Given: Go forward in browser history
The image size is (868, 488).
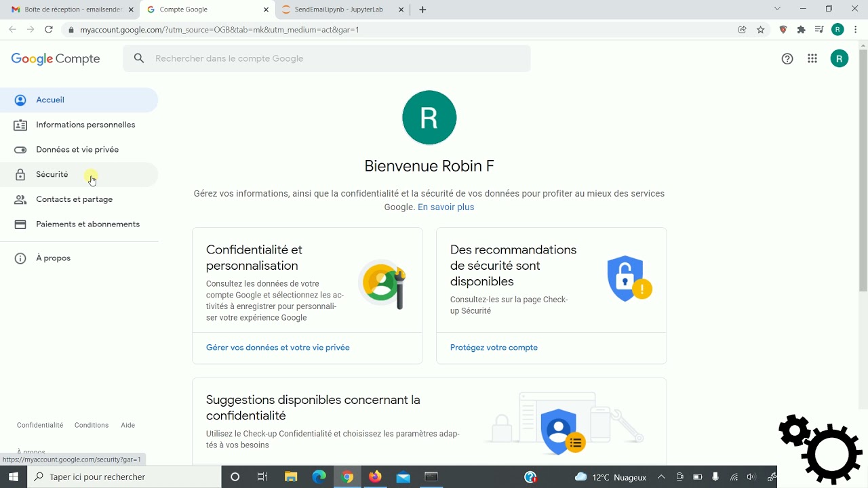Looking at the screenshot, I should [31, 30].
